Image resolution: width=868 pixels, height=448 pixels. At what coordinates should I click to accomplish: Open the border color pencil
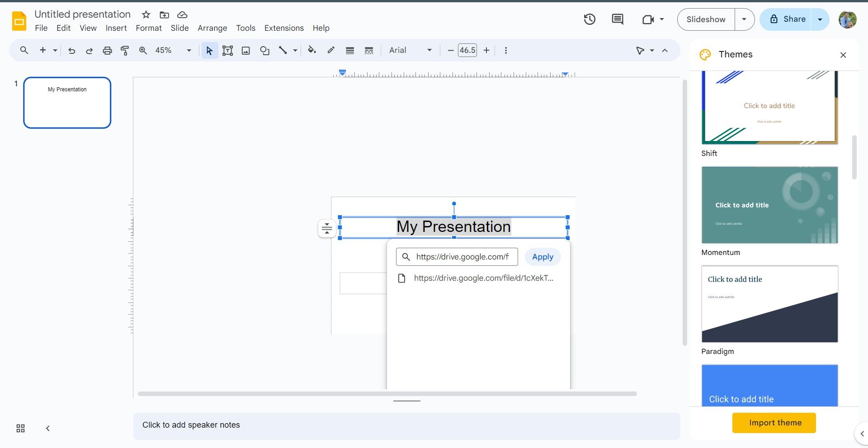[331, 50]
